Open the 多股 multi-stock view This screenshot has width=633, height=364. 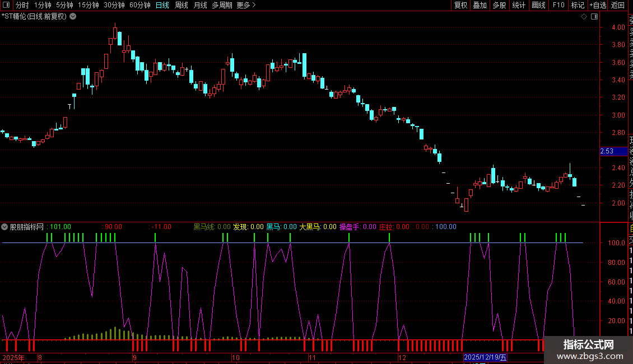coord(499,5)
